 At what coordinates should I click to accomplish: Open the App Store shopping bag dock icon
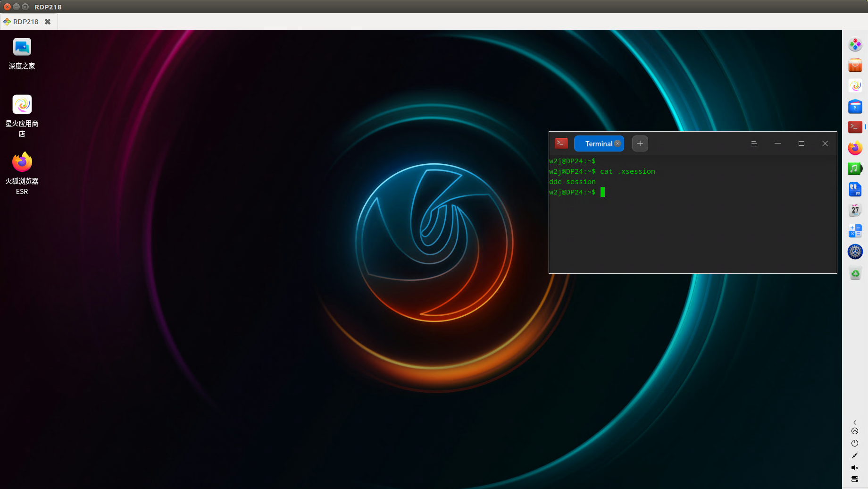pyautogui.click(x=855, y=65)
